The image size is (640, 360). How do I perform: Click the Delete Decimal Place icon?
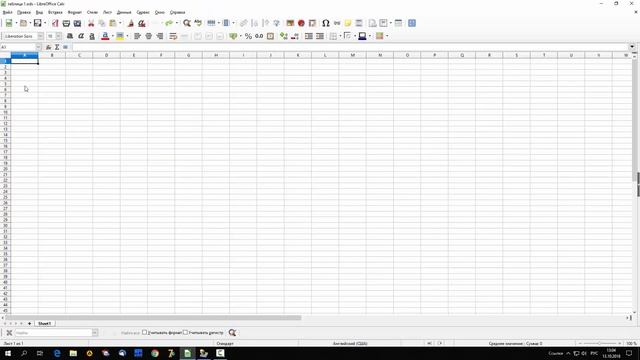click(x=295, y=36)
